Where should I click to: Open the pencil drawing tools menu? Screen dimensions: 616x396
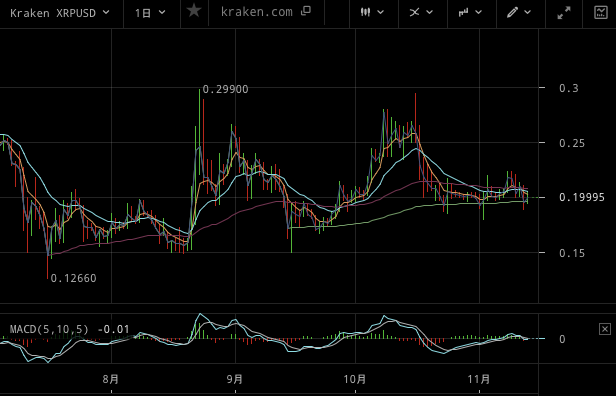tap(519, 13)
